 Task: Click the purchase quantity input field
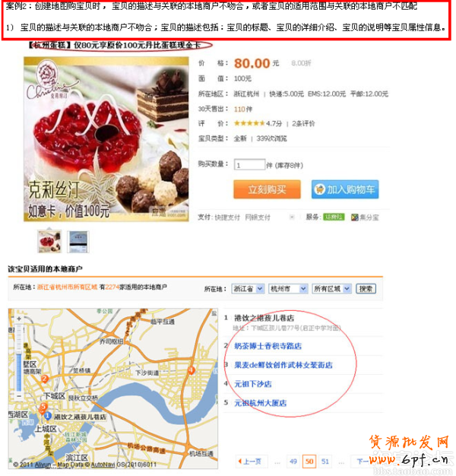(249, 165)
